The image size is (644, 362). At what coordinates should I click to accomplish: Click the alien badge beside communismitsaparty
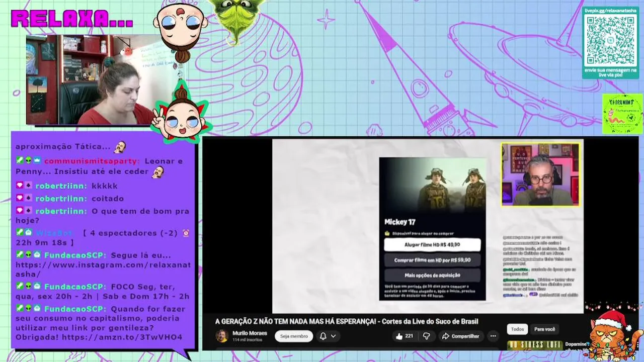28,161
